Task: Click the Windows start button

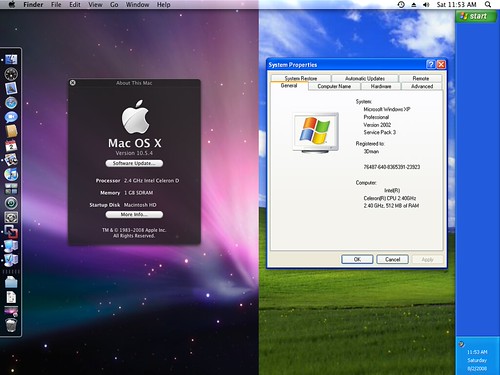Action: click(476, 16)
